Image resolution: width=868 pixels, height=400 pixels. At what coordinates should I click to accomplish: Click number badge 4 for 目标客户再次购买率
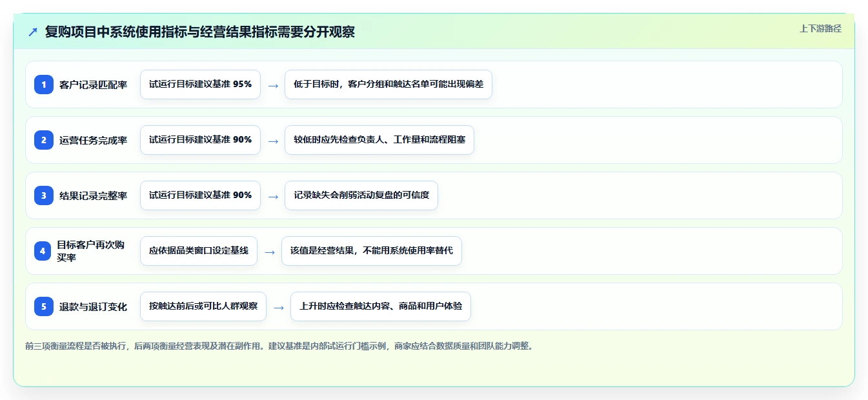(x=43, y=251)
